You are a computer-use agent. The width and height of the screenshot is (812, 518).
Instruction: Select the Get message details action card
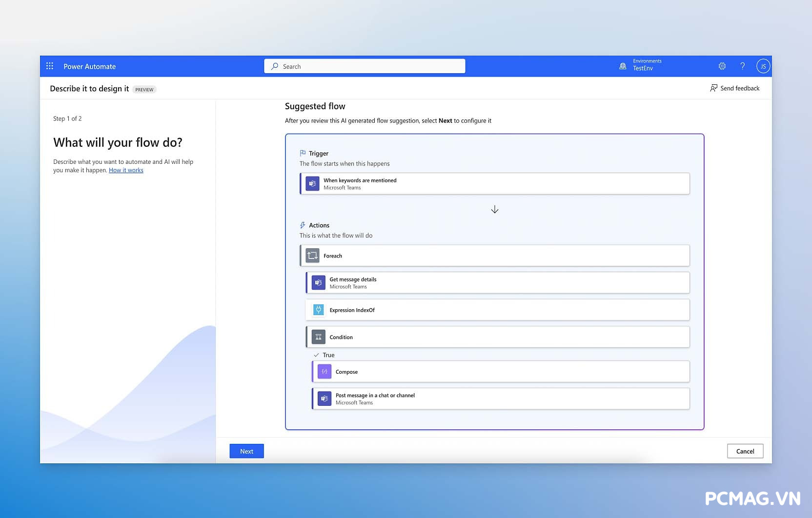(497, 282)
